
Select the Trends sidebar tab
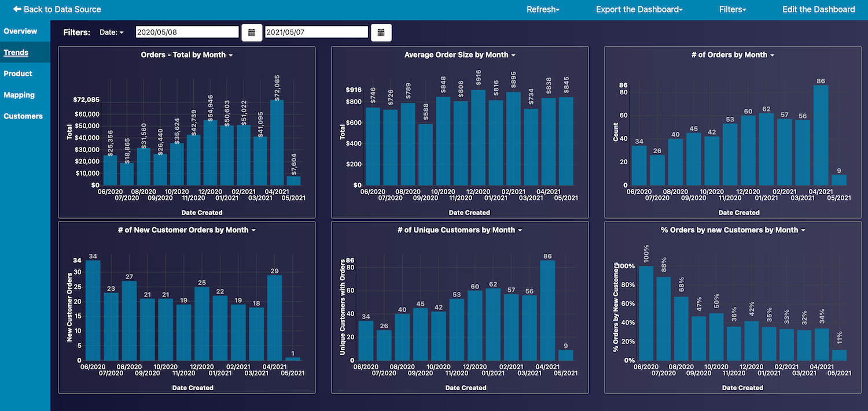tap(16, 53)
